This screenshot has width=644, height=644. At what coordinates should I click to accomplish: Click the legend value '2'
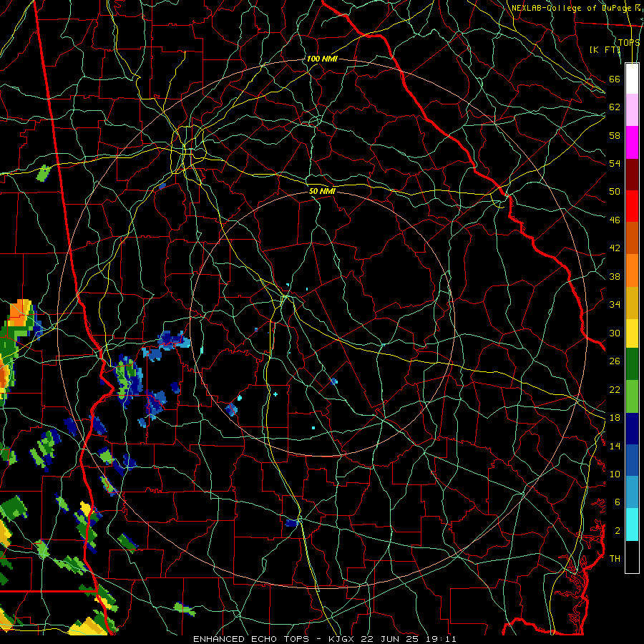[x=618, y=531]
